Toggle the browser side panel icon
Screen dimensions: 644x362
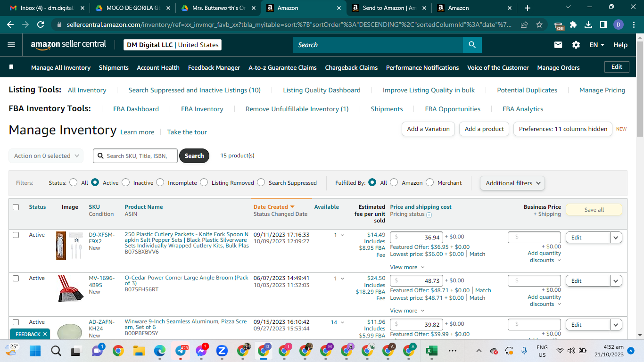tap(603, 25)
